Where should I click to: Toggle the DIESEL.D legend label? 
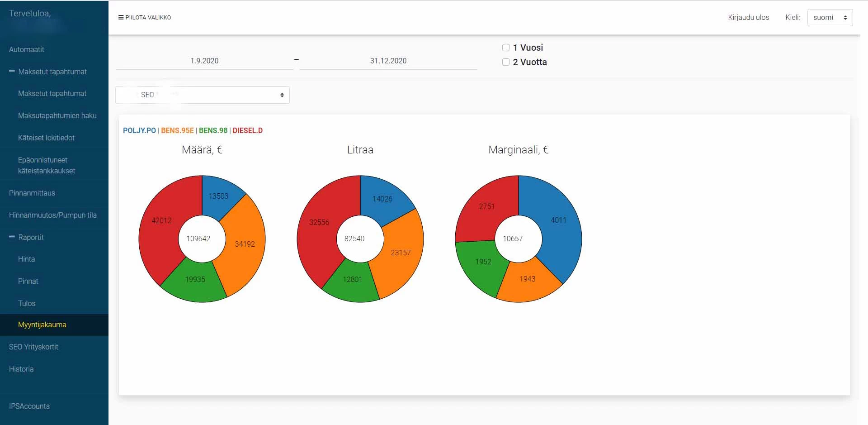247,130
